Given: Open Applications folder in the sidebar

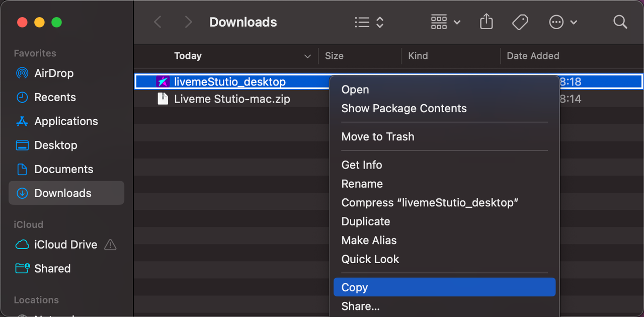Looking at the screenshot, I should click(65, 121).
